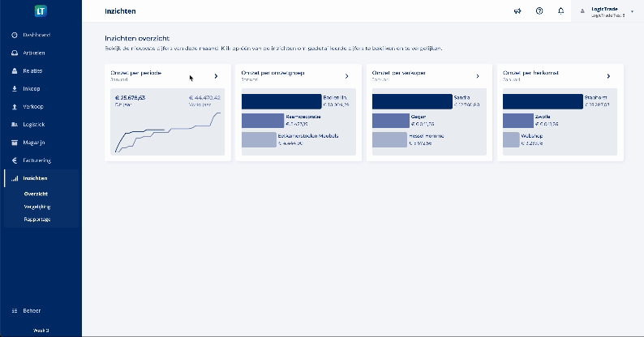Click the Beheer settings icon
This screenshot has width=644, height=337.
tap(15, 311)
